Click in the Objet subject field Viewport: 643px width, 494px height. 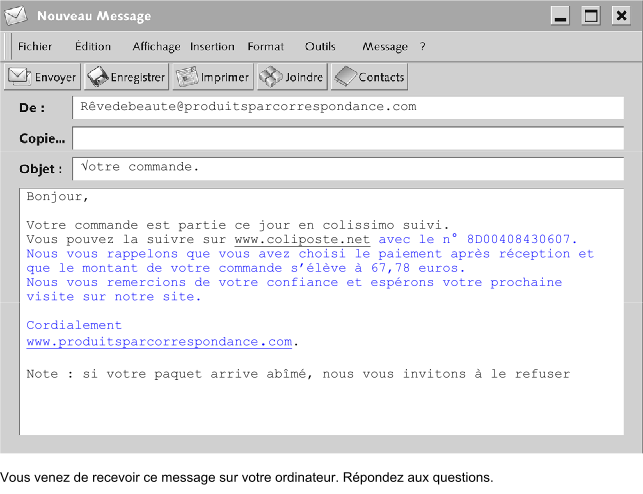click(347, 168)
